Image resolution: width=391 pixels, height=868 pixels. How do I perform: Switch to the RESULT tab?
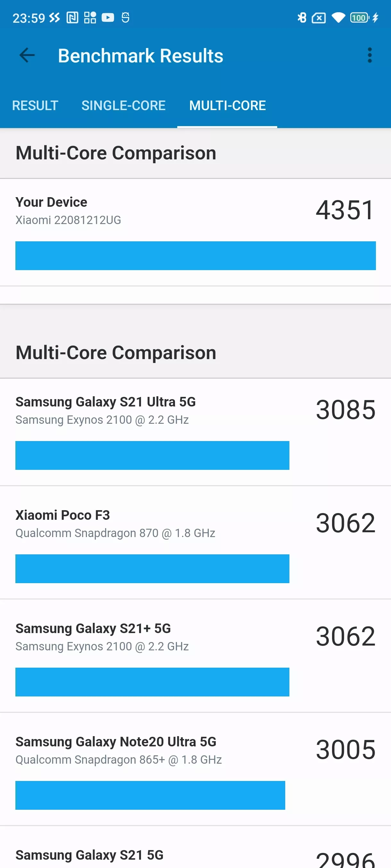pyautogui.click(x=35, y=106)
